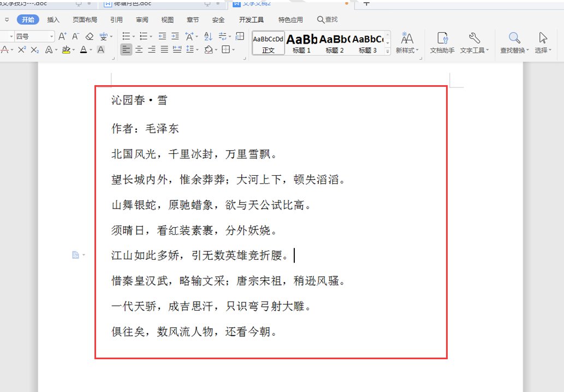Image resolution: width=564 pixels, height=392 pixels.
Task: Click the black font color swatch
Action: 84,49
